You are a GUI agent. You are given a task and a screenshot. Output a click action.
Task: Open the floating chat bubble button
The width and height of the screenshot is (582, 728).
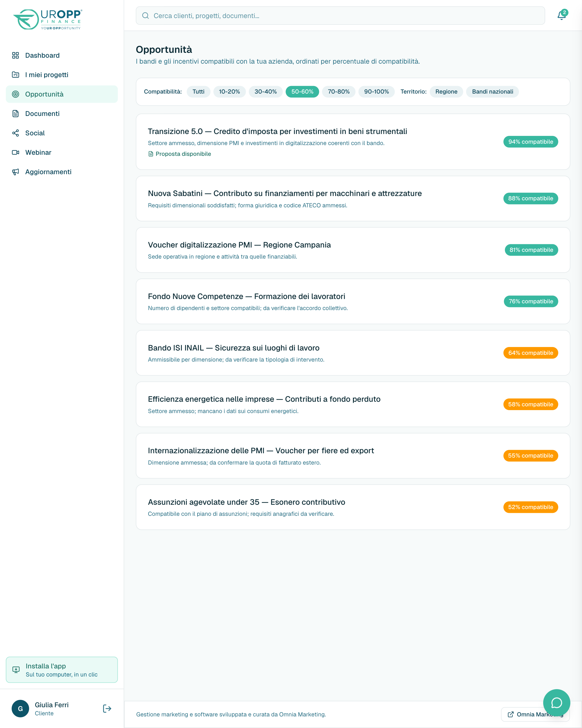(x=556, y=703)
